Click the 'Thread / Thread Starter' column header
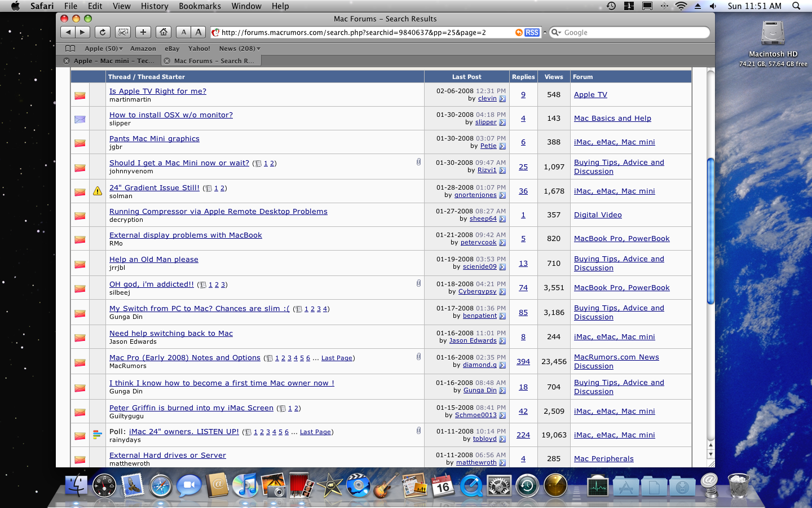Viewport: 812px width, 508px height. point(147,77)
